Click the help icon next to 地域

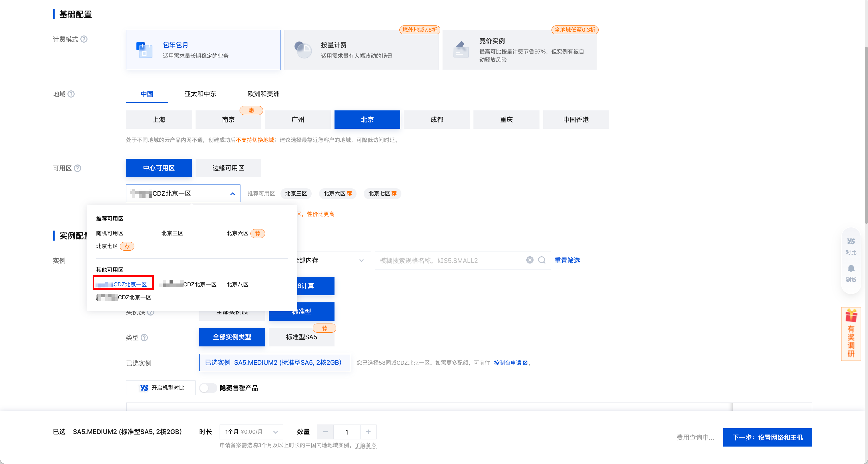(x=71, y=94)
